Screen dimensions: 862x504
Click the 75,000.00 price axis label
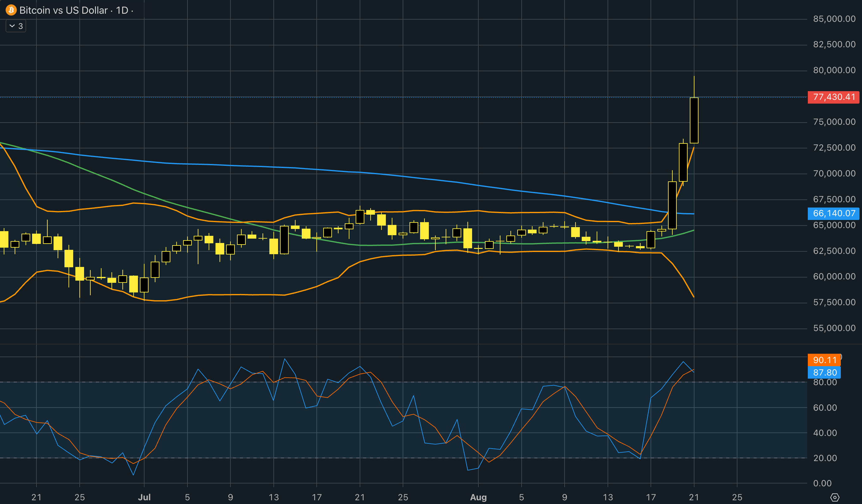(834, 122)
